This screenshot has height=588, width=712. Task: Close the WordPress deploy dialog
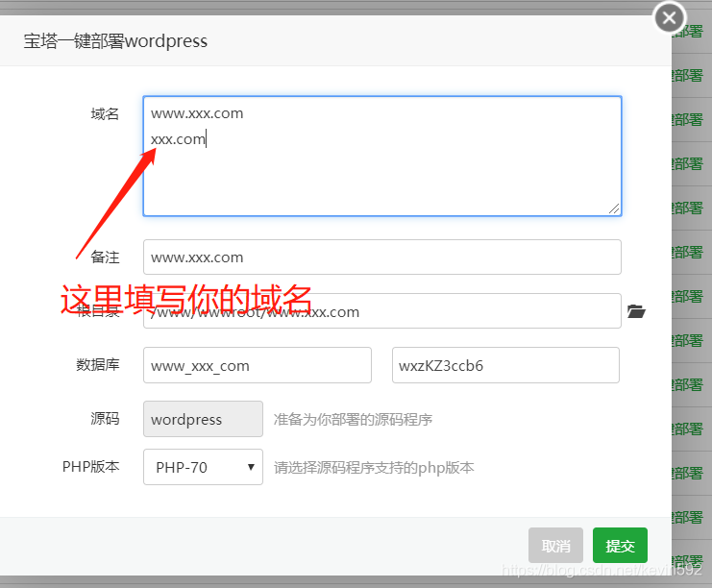(x=669, y=18)
